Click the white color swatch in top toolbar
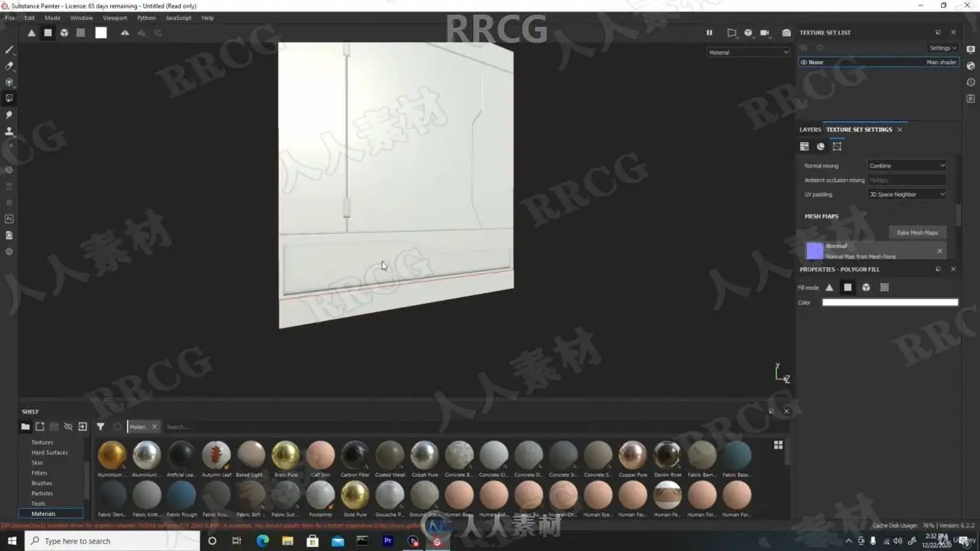 [101, 33]
